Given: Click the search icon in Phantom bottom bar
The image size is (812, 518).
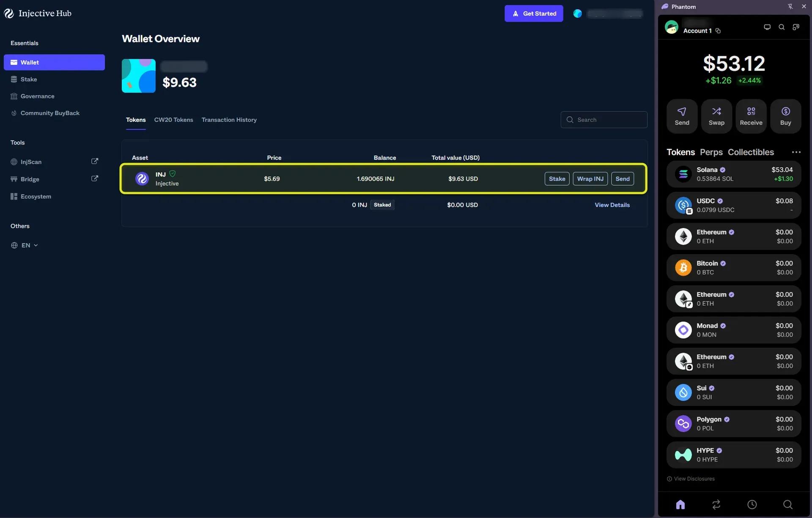Looking at the screenshot, I should click(x=787, y=504).
